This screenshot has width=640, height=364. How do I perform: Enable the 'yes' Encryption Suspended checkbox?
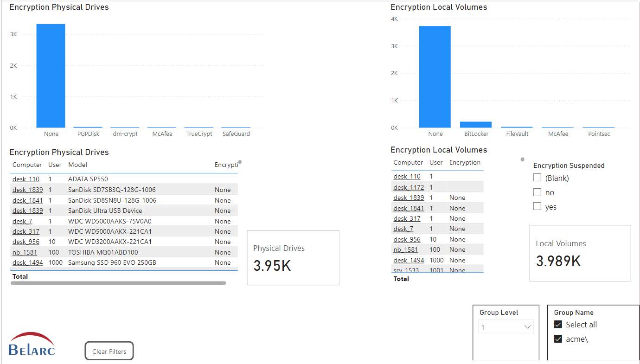tap(538, 207)
